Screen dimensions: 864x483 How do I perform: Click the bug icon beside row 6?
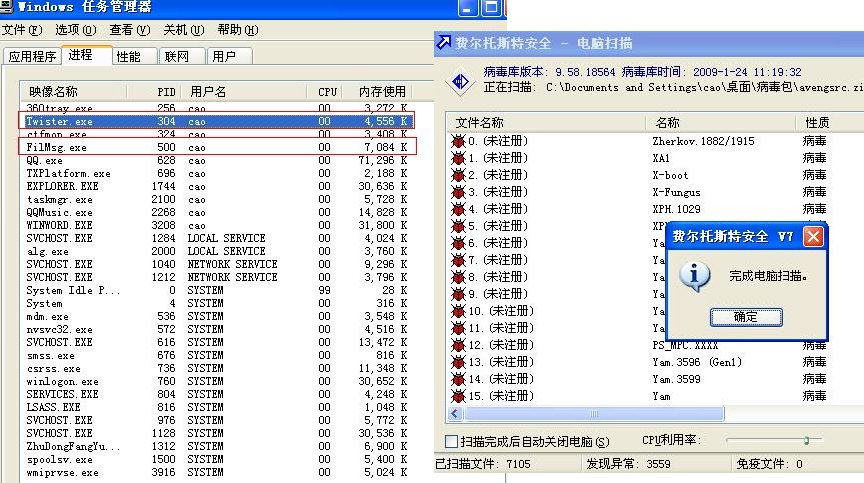point(458,243)
